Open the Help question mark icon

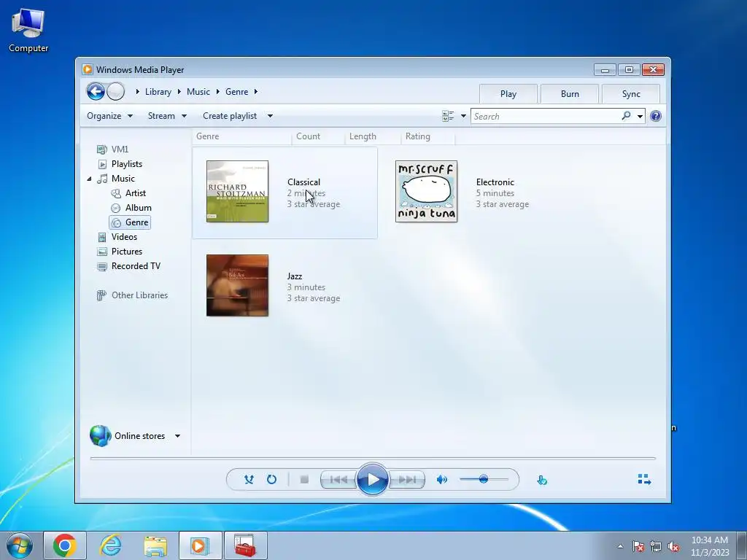click(656, 116)
